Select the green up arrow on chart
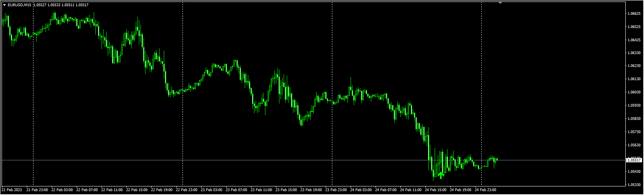The width and height of the screenshot is (644, 195). [x=440, y=176]
